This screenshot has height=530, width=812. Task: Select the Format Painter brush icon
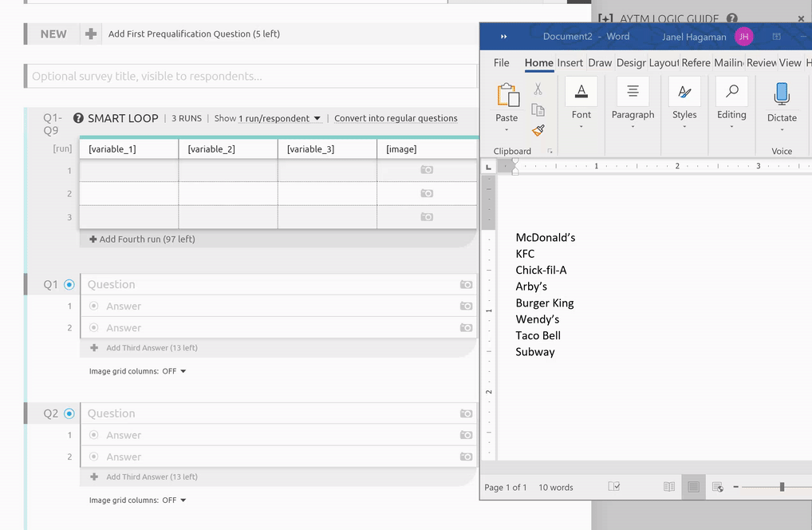(538, 130)
